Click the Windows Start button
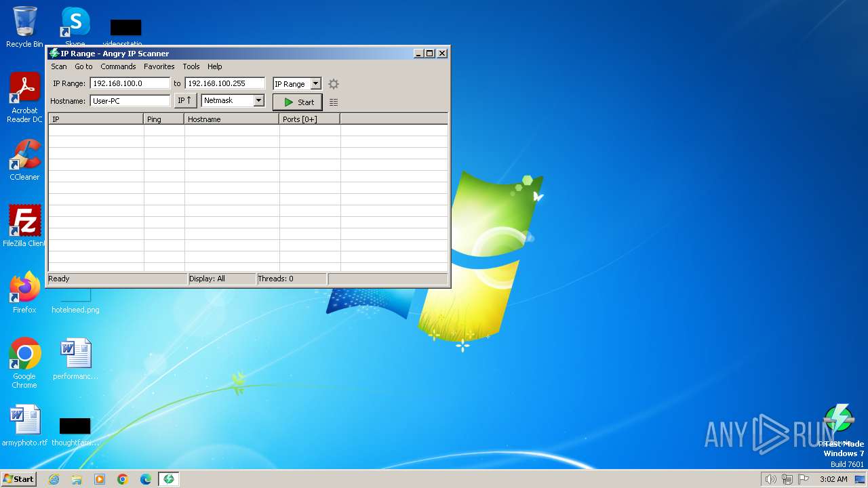The width and height of the screenshot is (868, 488). [x=19, y=479]
